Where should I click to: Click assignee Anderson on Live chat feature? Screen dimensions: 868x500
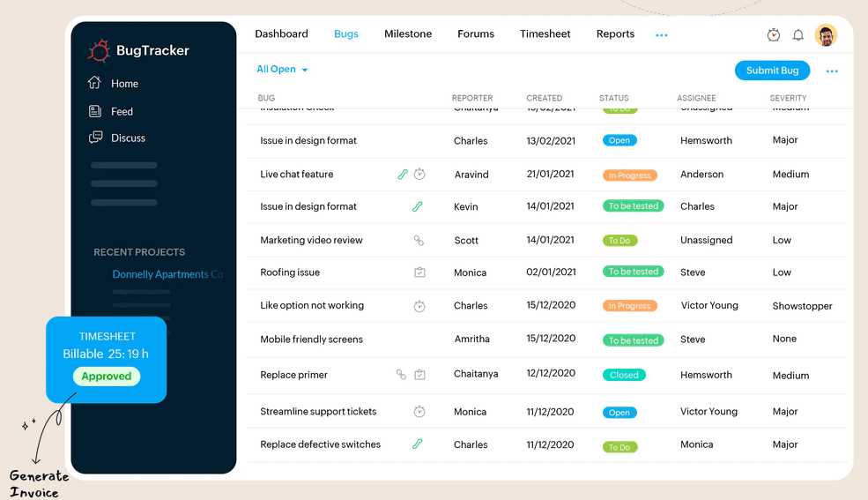[702, 174]
